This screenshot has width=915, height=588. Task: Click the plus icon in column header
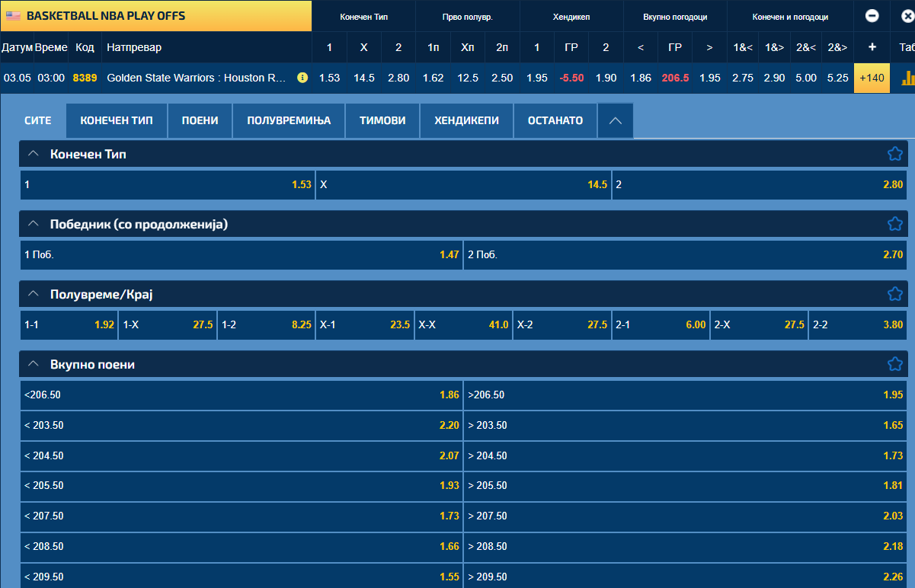click(872, 47)
